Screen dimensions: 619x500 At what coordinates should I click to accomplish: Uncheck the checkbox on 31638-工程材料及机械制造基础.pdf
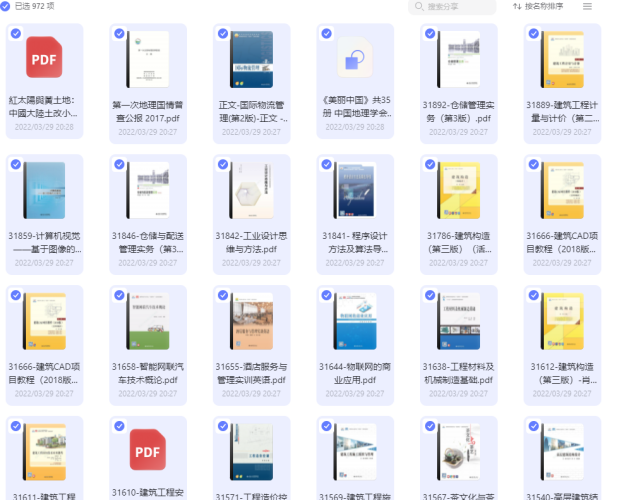(430, 295)
